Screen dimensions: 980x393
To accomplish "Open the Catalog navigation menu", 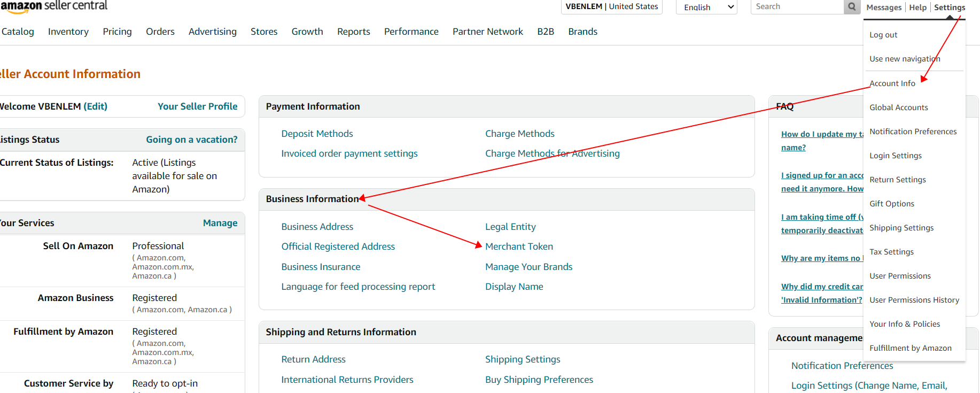I will pyautogui.click(x=18, y=32).
